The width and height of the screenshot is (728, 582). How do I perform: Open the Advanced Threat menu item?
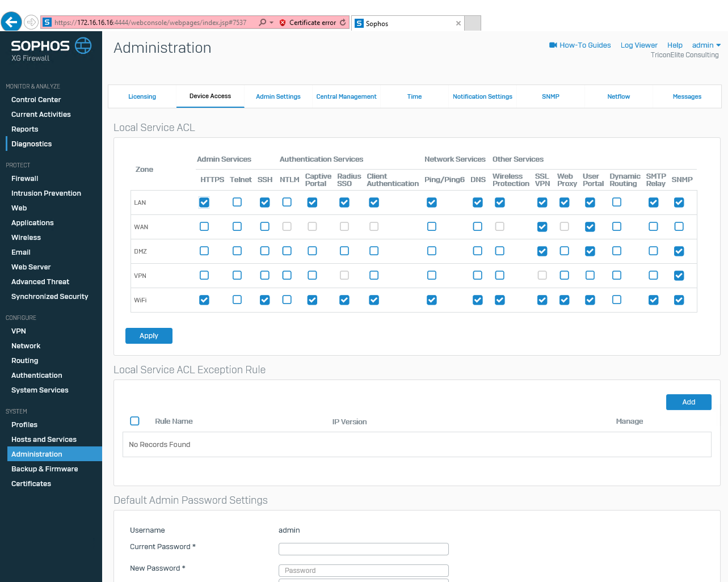40,282
